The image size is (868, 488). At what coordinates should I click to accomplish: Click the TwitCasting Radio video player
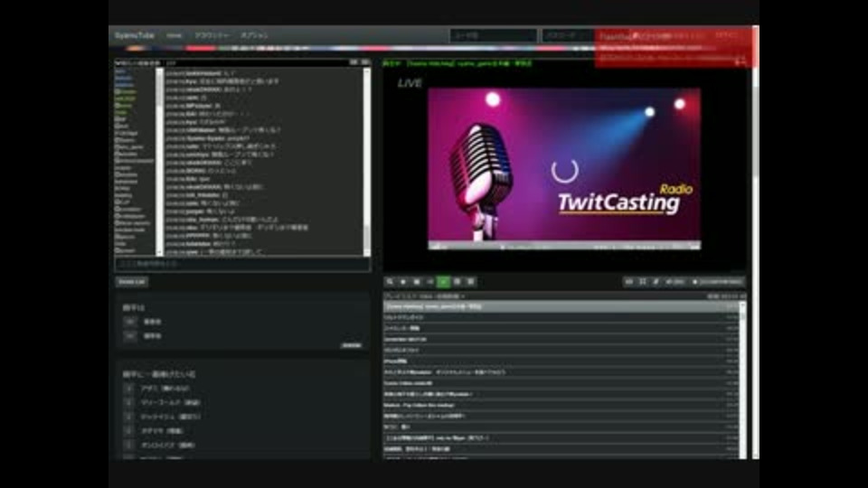pos(564,169)
